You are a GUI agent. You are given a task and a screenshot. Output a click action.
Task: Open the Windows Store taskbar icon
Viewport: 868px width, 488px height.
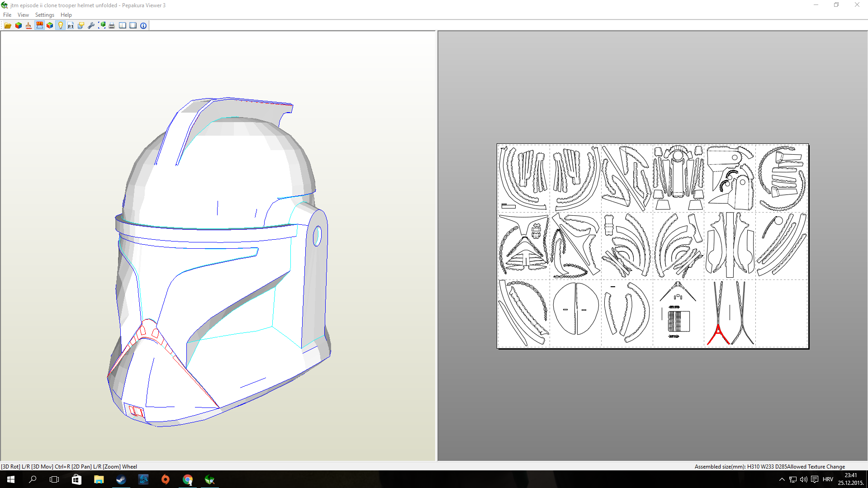(x=76, y=479)
